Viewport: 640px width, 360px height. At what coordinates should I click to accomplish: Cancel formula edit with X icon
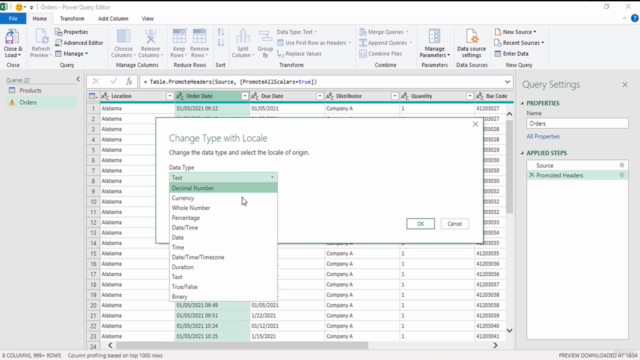(96, 82)
